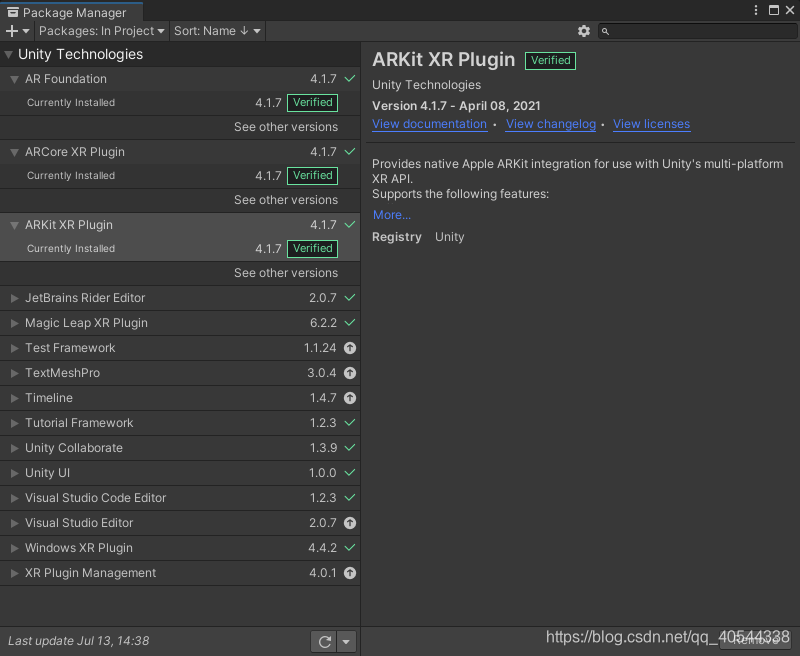Open the View changelog link

pyautogui.click(x=551, y=124)
